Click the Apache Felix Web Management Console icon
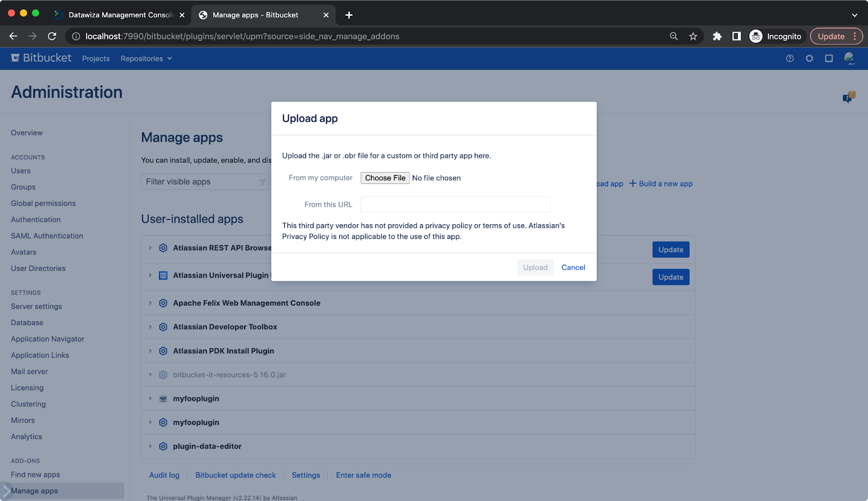Screen dimensions: 868x501 [163, 303]
